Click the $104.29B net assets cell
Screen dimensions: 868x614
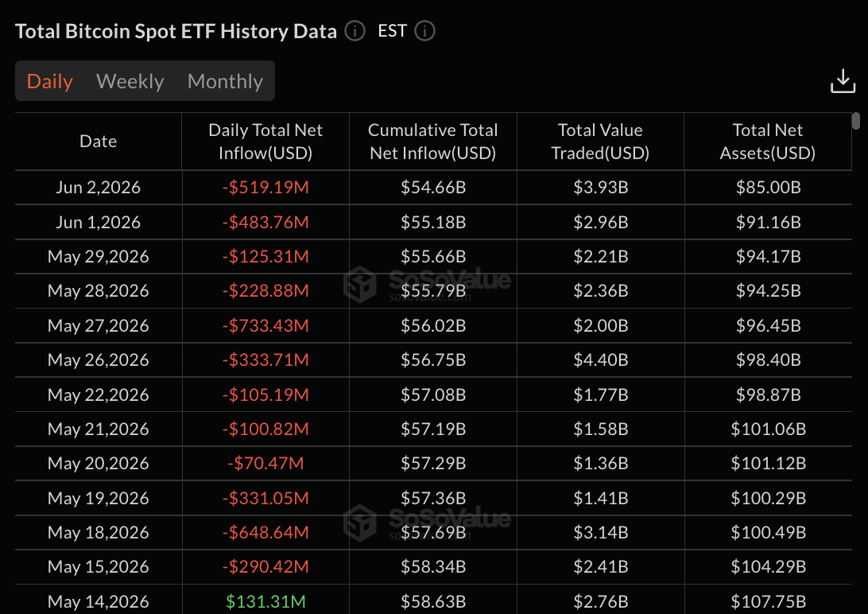tap(769, 567)
